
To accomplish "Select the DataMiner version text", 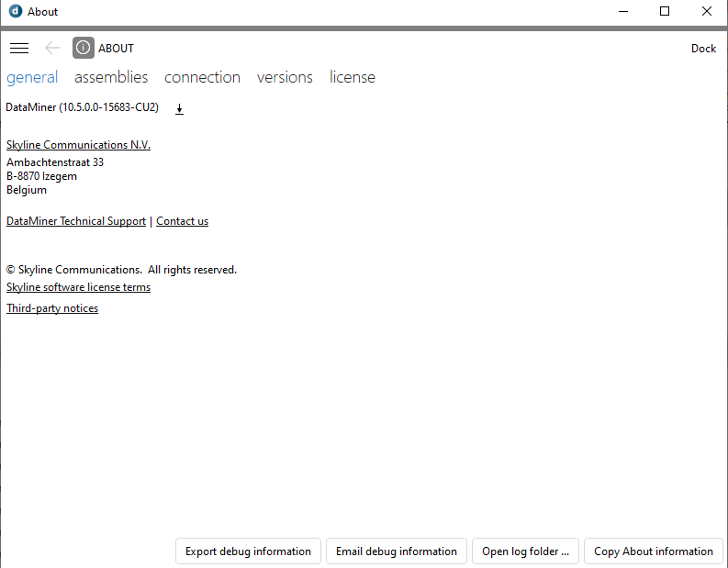I will point(83,107).
